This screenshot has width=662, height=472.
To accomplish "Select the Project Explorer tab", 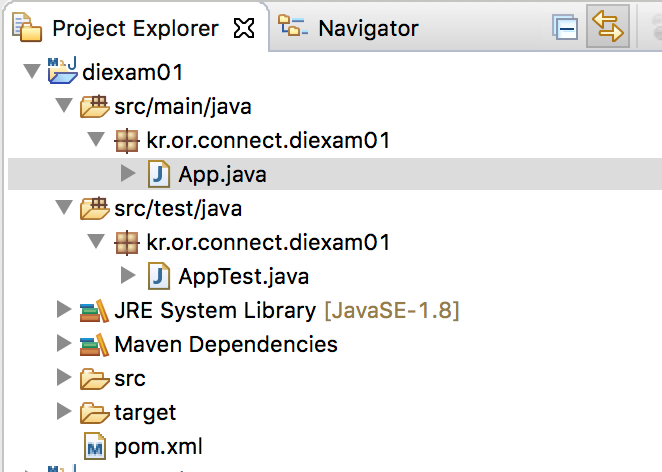I will point(135,29).
